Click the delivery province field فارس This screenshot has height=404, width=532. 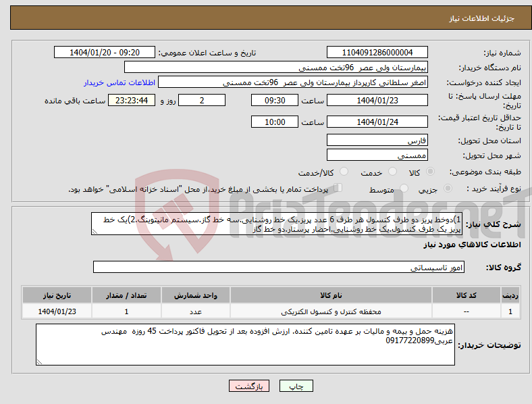[377, 141]
